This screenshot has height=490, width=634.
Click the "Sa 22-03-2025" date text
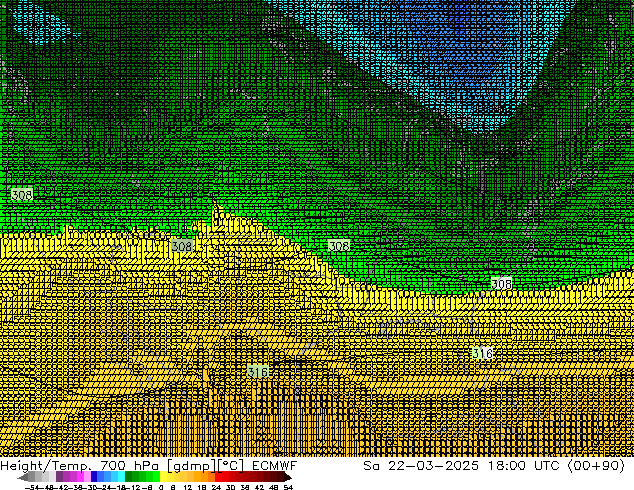pyautogui.click(x=421, y=465)
